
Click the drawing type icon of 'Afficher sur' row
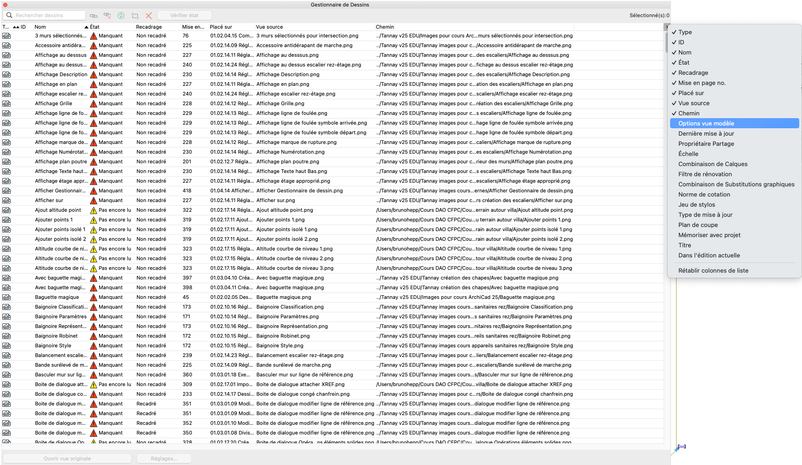click(6, 201)
